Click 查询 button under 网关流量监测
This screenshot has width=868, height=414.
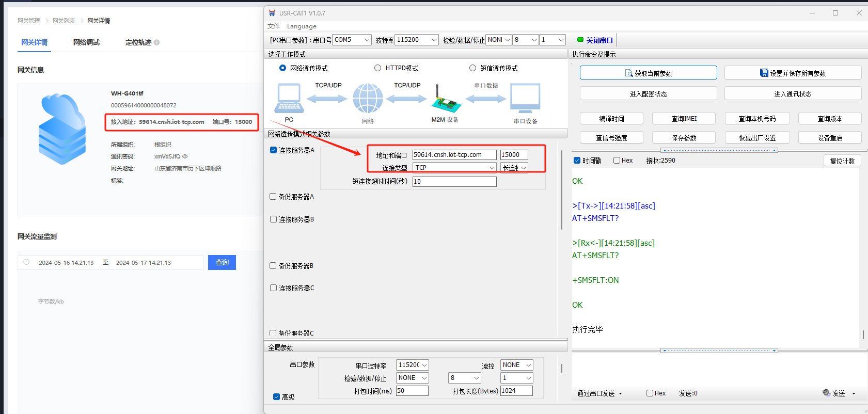coord(222,262)
